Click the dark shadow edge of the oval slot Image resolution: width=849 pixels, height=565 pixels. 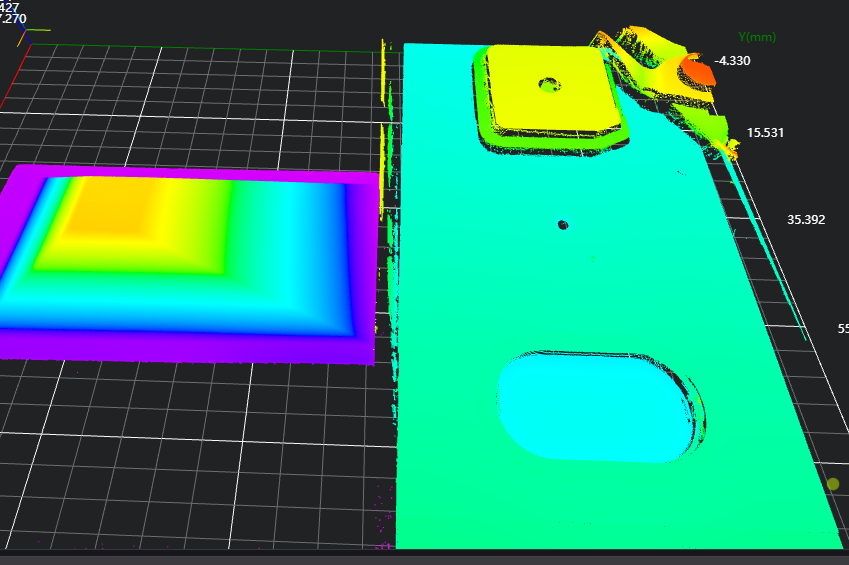click(695, 410)
